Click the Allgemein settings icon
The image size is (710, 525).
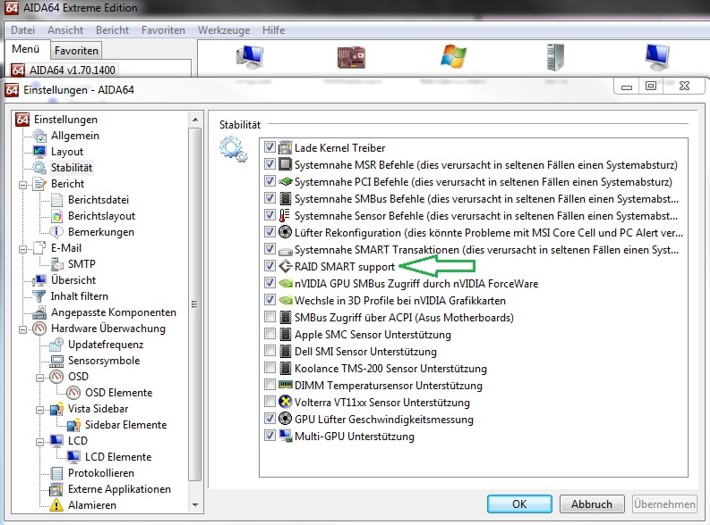pos(40,135)
